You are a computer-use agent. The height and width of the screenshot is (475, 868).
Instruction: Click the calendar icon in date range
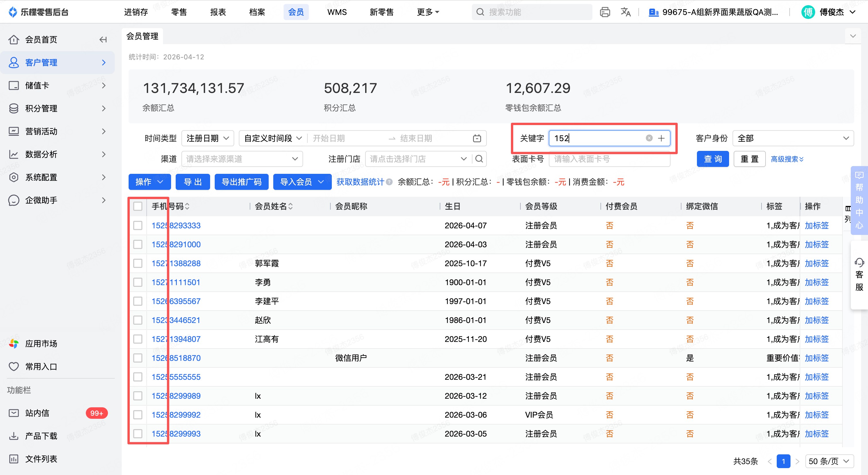(477, 138)
